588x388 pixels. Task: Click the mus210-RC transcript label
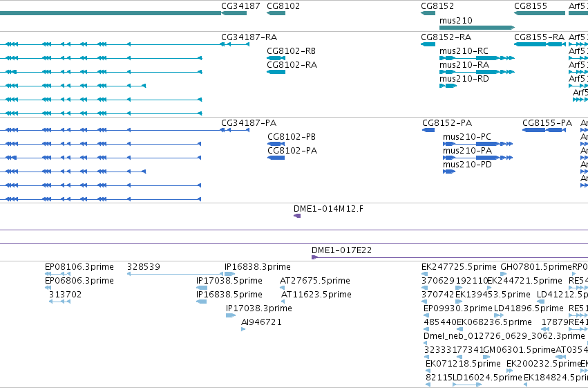(464, 51)
